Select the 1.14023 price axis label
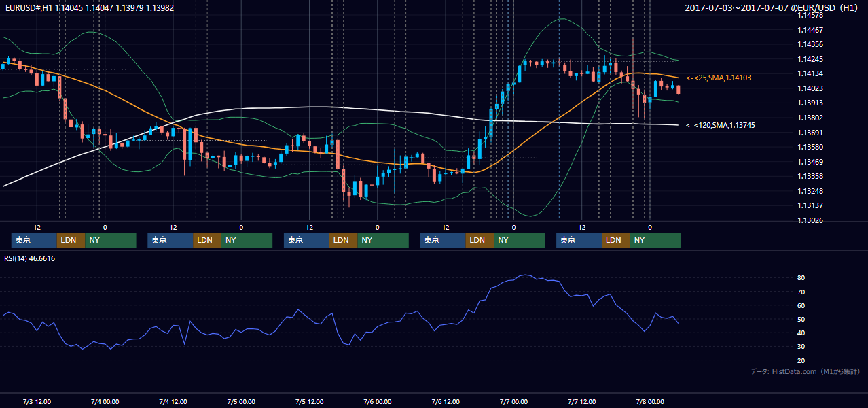 click(x=810, y=88)
